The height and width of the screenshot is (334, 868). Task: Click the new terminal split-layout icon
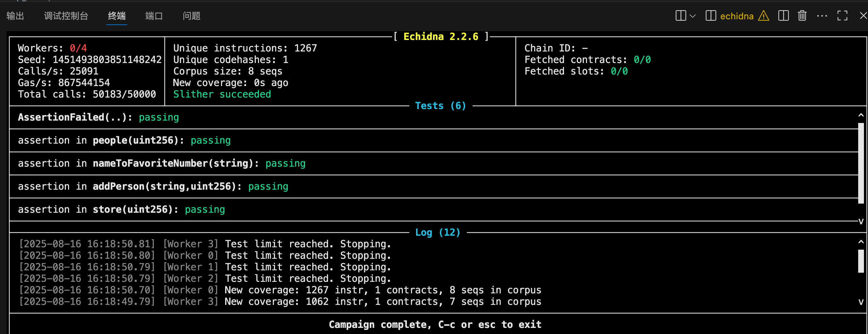tap(681, 16)
